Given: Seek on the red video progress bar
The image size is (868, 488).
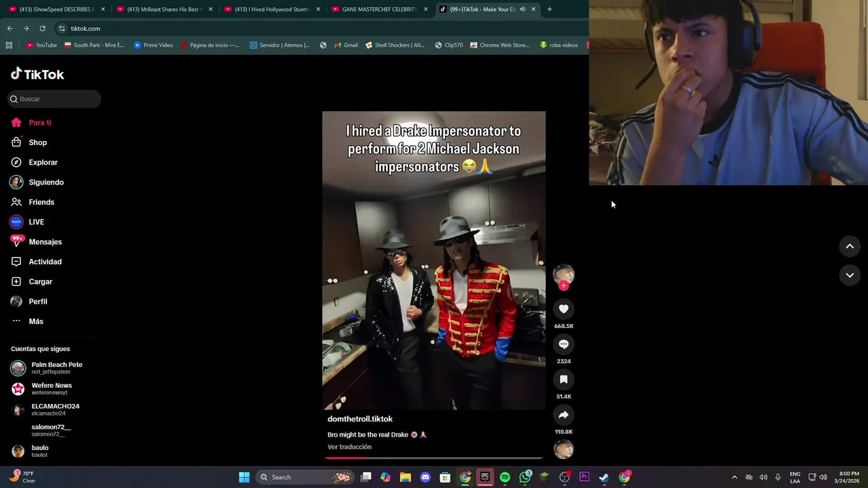Looking at the screenshot, I should [x=434, y=458].
